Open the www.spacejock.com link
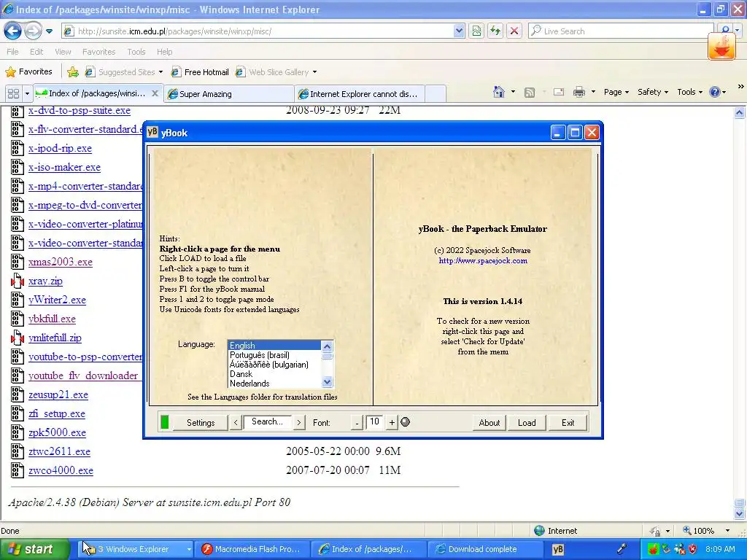747x560 pixels. point(483,260)
